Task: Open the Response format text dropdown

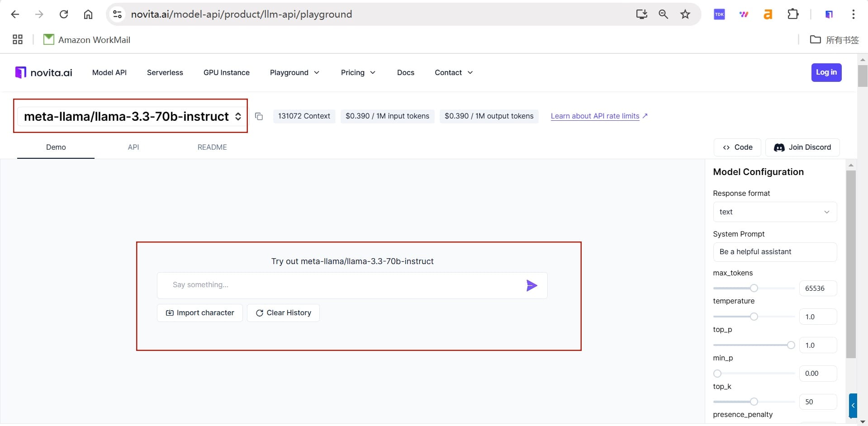Action: (x=775, y=212)
